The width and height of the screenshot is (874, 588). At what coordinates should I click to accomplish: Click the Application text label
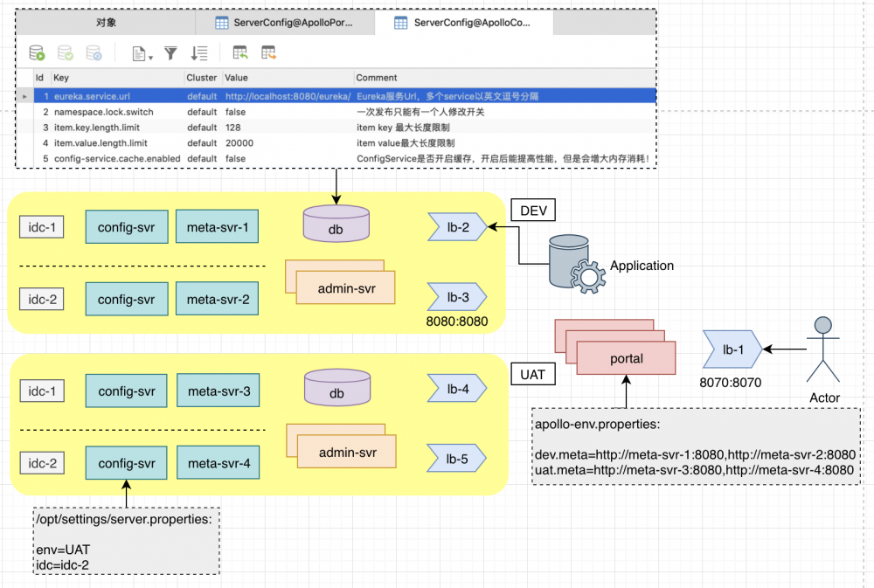[642, 266]
